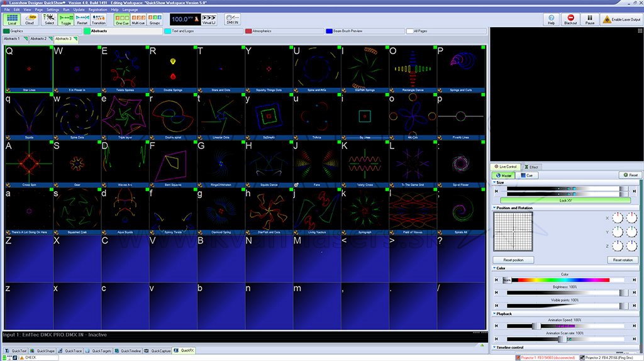This screenshot has width=644, height=361.
Task: Click Projector 2 status icon
Action: [x=582, y=358]
